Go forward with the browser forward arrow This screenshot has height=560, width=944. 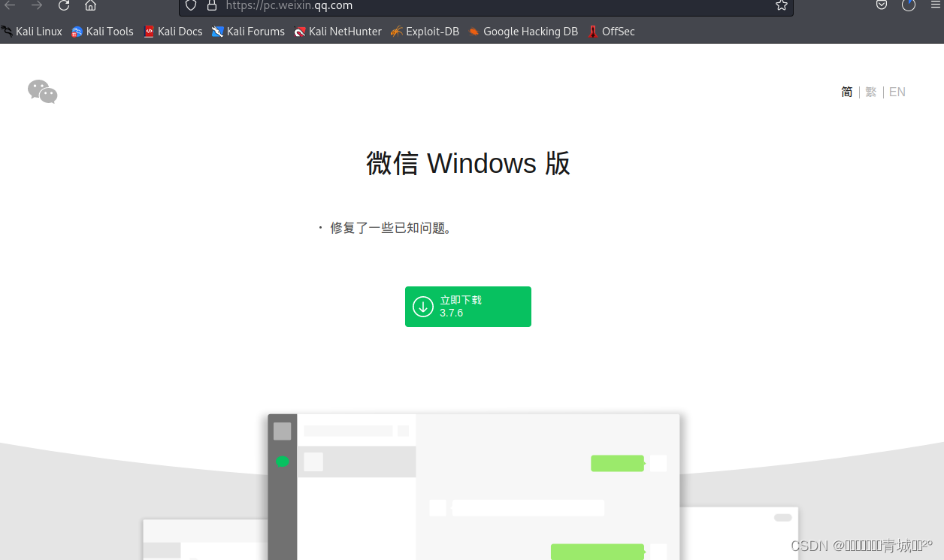[37, 5]
